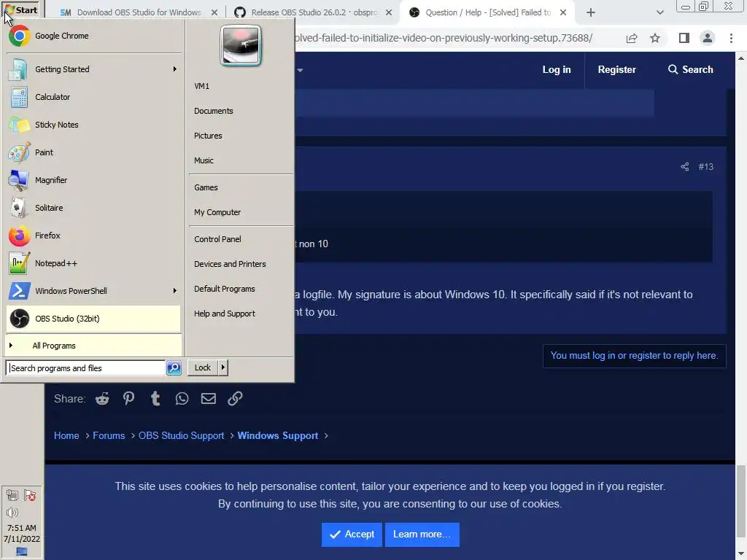The image size is (747, 560).
Task: Go to Forums breadcrumb
Action: [x=109, y=436]
